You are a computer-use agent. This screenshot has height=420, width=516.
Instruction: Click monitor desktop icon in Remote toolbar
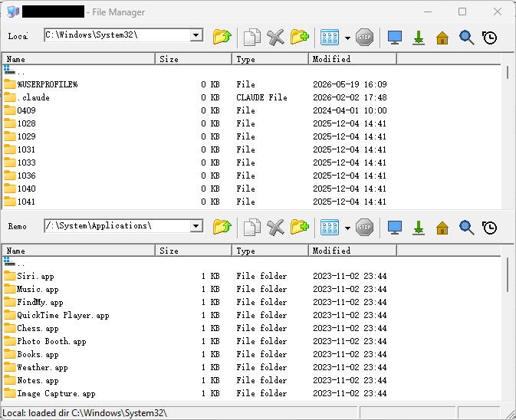pyautogui.click(x=395, y=228)
